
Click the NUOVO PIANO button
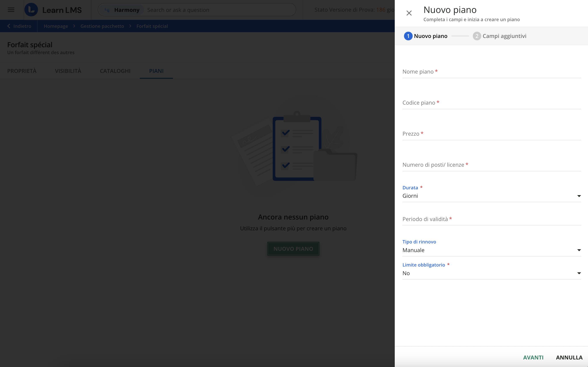tap(293, 249)
